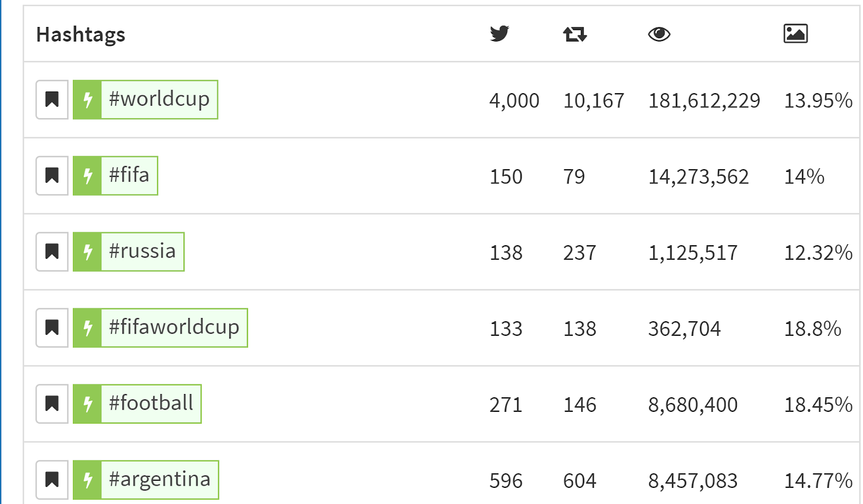Image resolution: width=863 pixels, height=504 pixels.
Task: Click lightning bolt icon beside #football
Action: (87, 404)
